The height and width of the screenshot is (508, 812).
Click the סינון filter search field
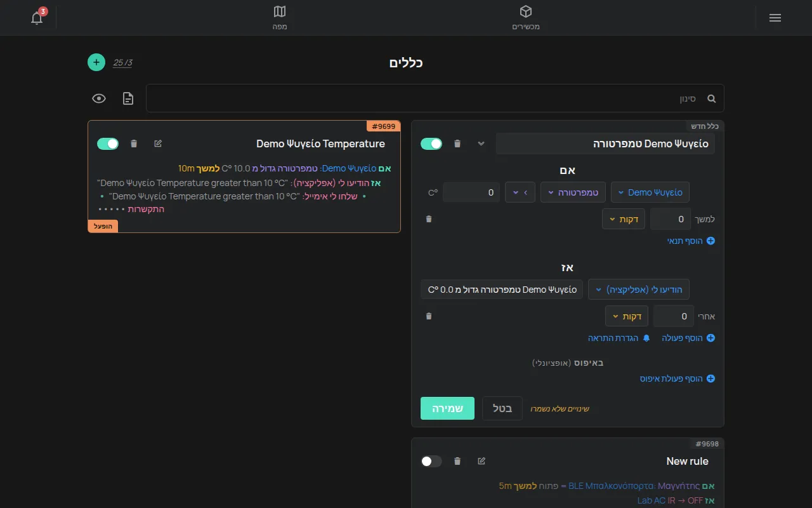click(435, 98)
